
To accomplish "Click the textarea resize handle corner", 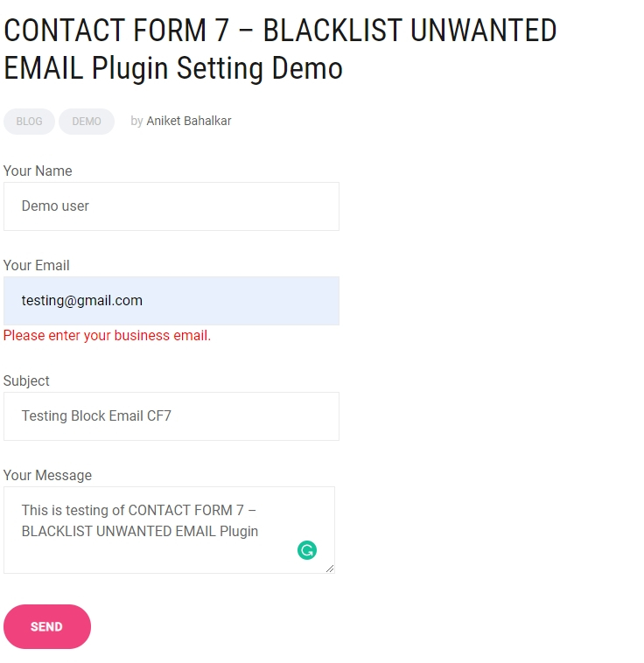I will (x=330, y=569).
